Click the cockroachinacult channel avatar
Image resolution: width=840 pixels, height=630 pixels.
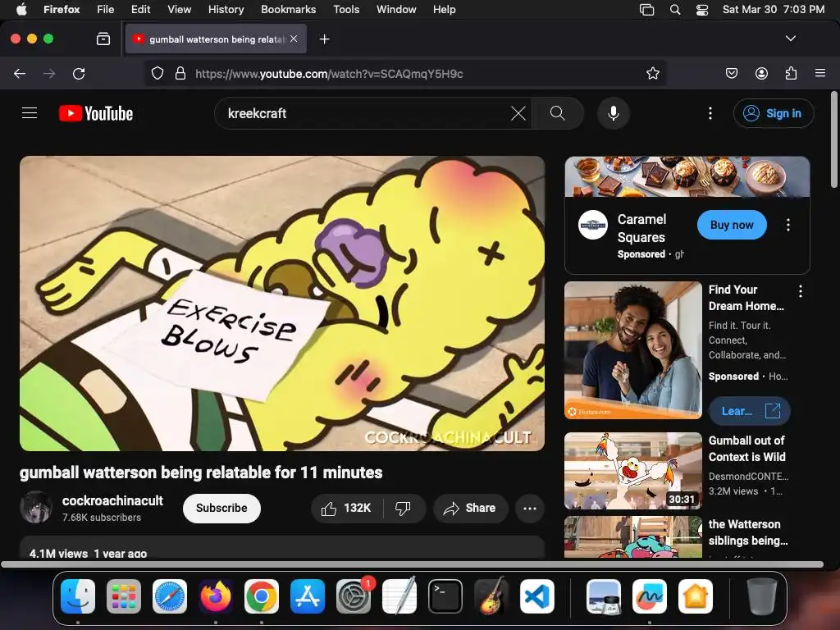click(36, 507)
